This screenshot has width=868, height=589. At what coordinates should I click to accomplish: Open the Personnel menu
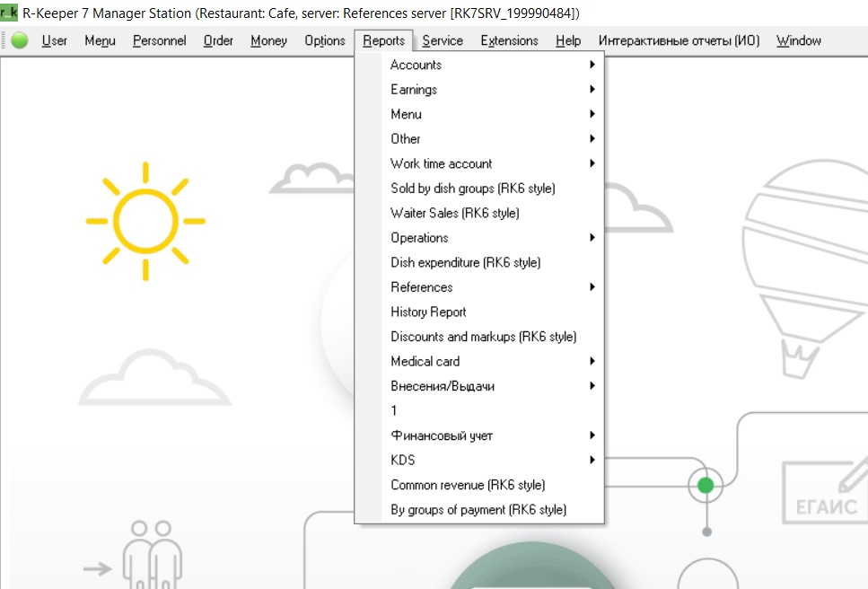click(160, 40)
